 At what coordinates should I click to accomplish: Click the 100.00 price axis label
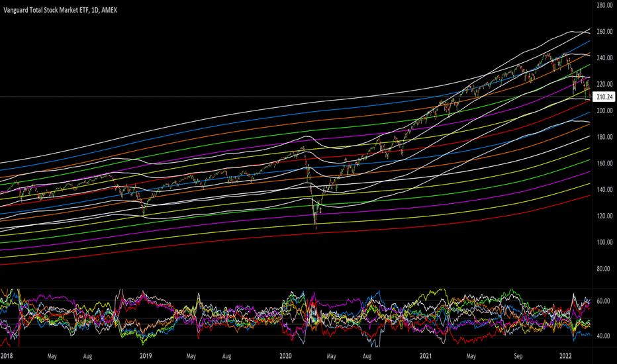[604, 242]
